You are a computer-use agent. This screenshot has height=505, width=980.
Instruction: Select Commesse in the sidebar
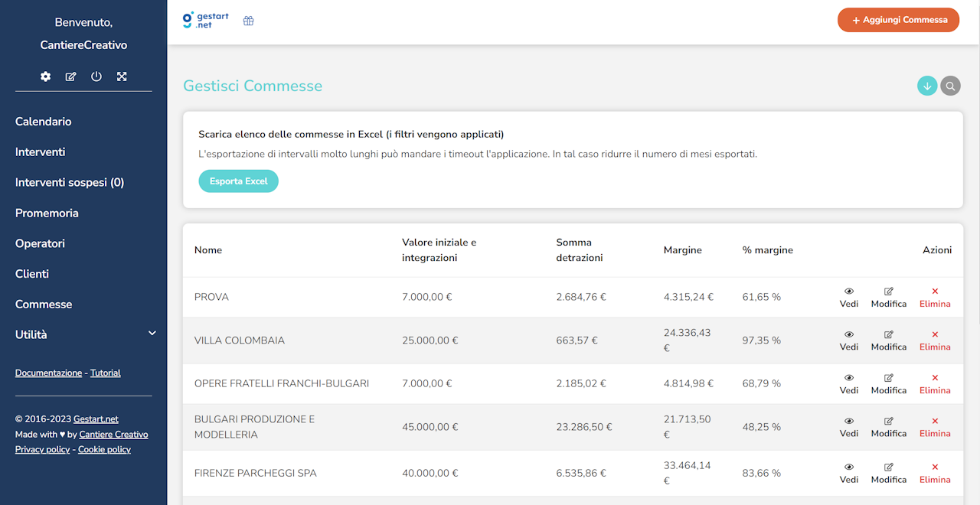(44, 304)
